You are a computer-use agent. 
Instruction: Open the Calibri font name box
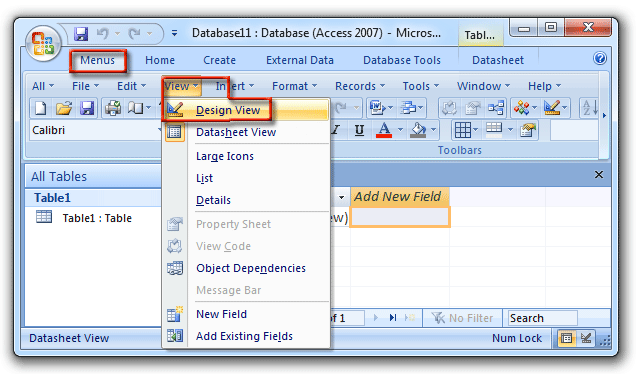coord(96,130)
